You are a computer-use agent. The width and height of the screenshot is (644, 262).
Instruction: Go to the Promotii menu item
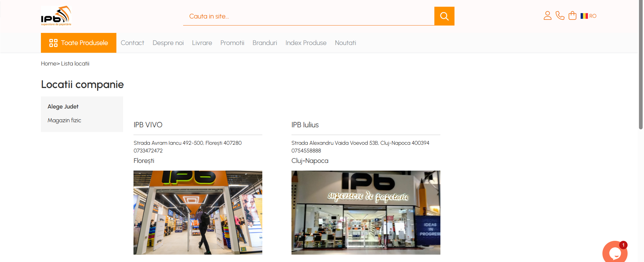(232, 43)
